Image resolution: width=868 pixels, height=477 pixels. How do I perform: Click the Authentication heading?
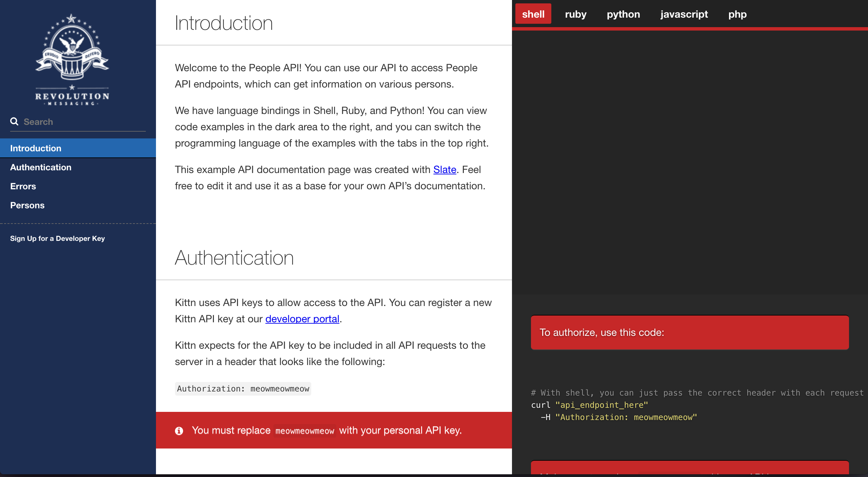234,258
